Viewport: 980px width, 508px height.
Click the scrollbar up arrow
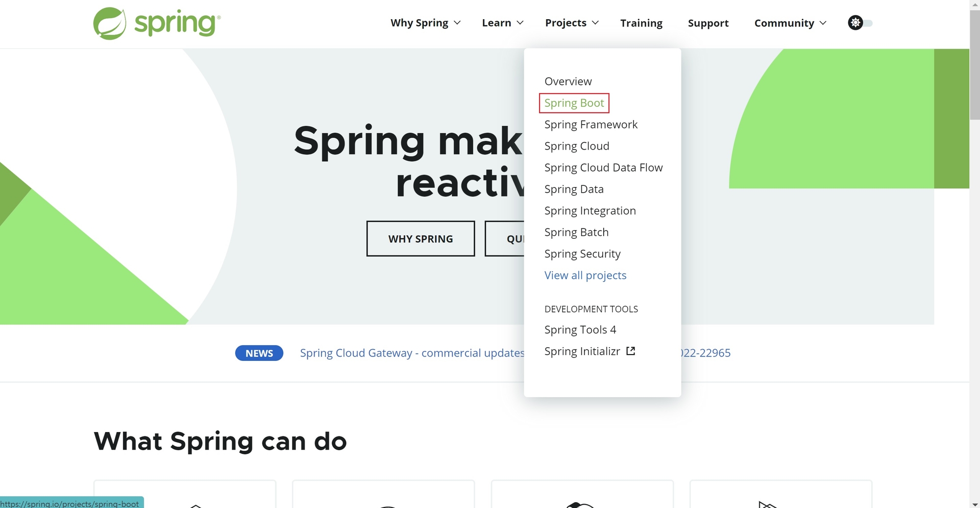point(975,4)
